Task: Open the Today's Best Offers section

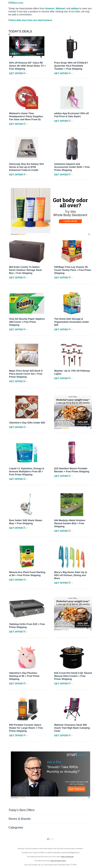Action: click(22, 810)
